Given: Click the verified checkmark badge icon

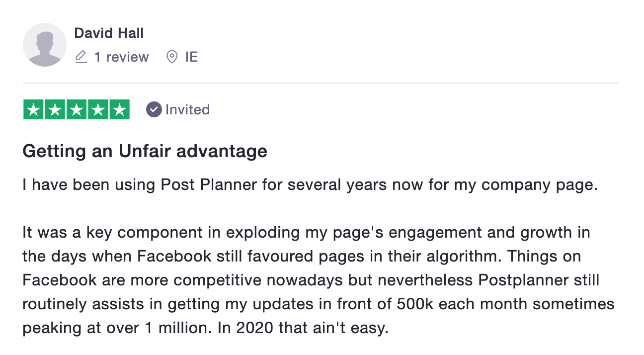Looking at the screenshot, I should tap(154, 109).
